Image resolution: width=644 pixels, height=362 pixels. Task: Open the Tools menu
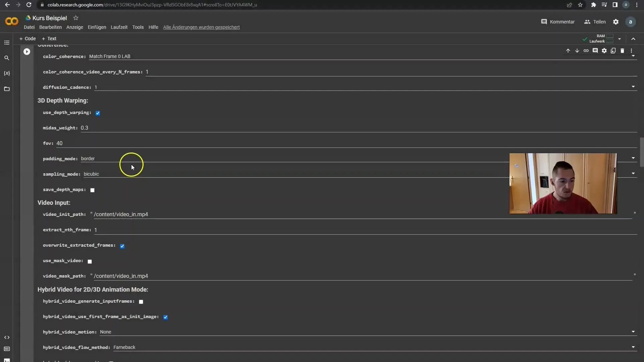click(138, 27)
